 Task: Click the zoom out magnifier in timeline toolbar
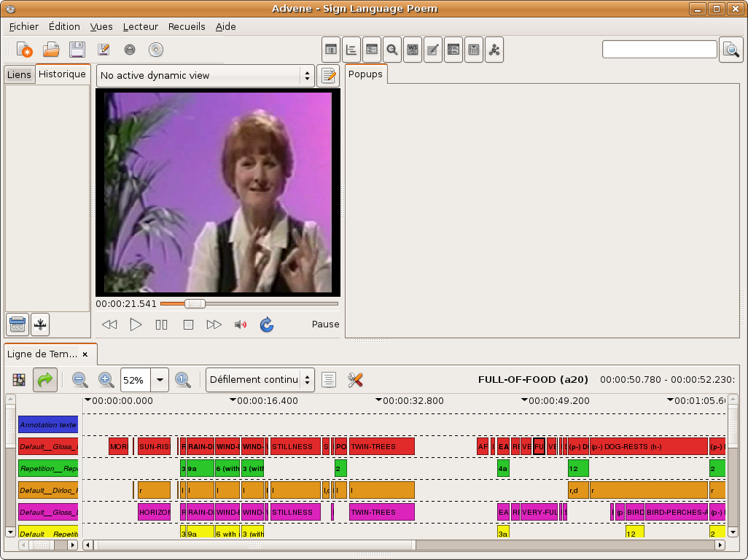coord(80,379)
